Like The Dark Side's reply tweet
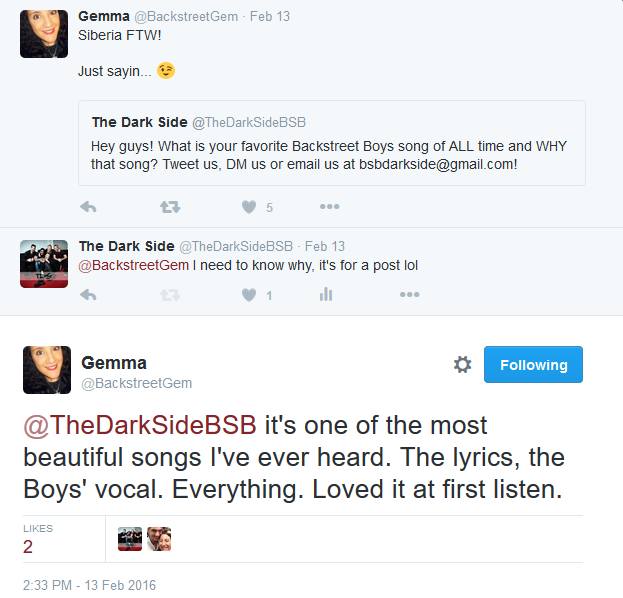The image size is (623, 598). click(x=250, y=295)
